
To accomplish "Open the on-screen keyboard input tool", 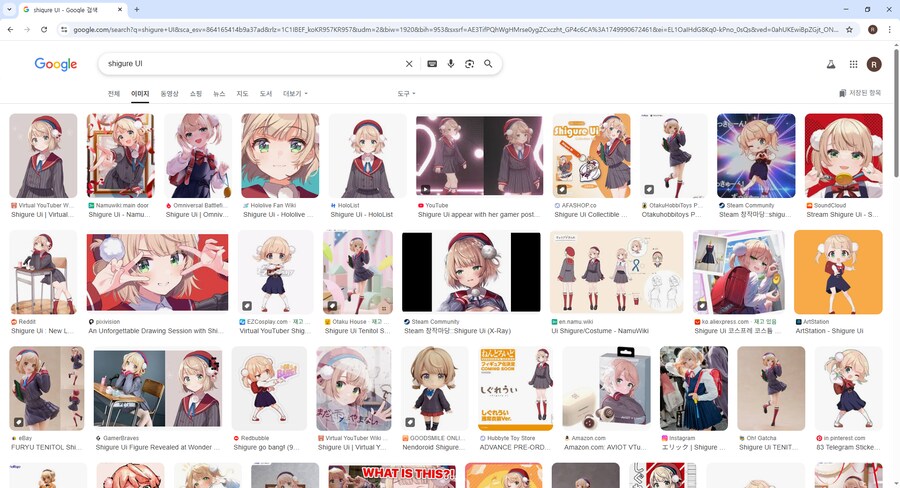I will pos(432,64).
